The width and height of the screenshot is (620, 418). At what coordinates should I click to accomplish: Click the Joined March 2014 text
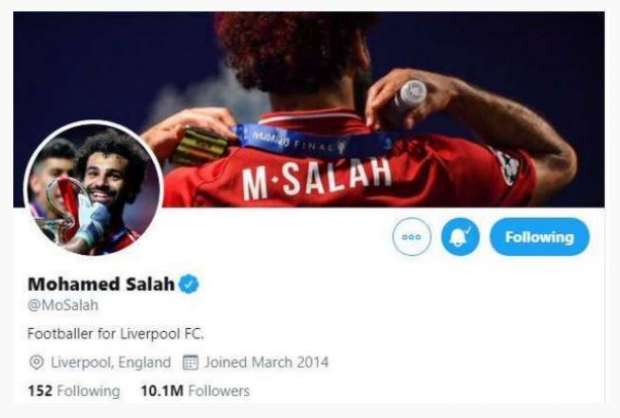pos(266,362)
